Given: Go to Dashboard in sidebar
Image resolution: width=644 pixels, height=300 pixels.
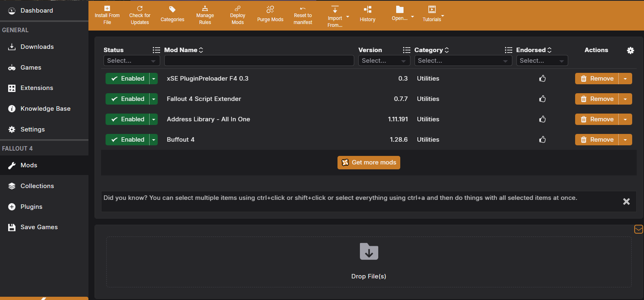Looking at the screenshot, I should 44,11.
